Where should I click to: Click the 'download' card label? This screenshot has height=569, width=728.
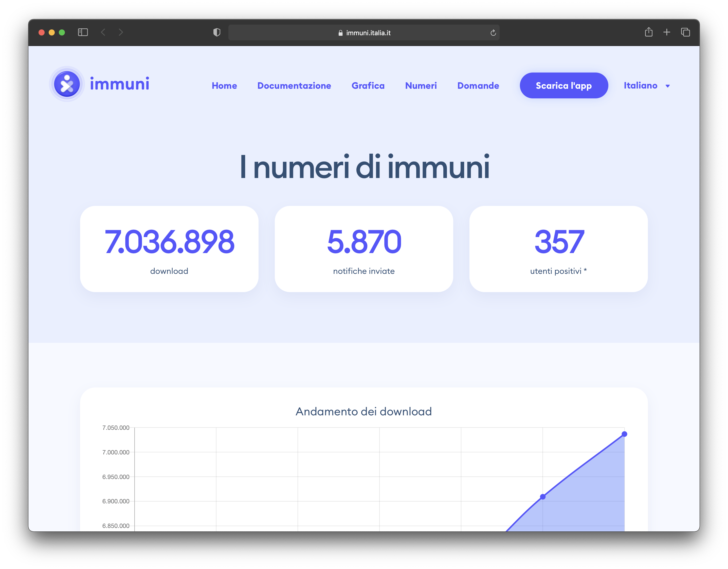[x=169, y=271]
